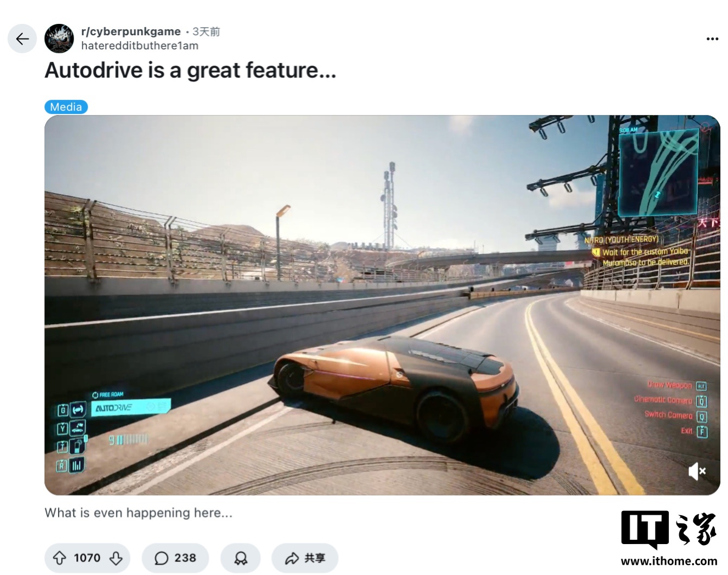The width and height of the screenshot is (728, 575).
Task: Click the AUTODRIVE banner in the video
Action: point(131,407)
